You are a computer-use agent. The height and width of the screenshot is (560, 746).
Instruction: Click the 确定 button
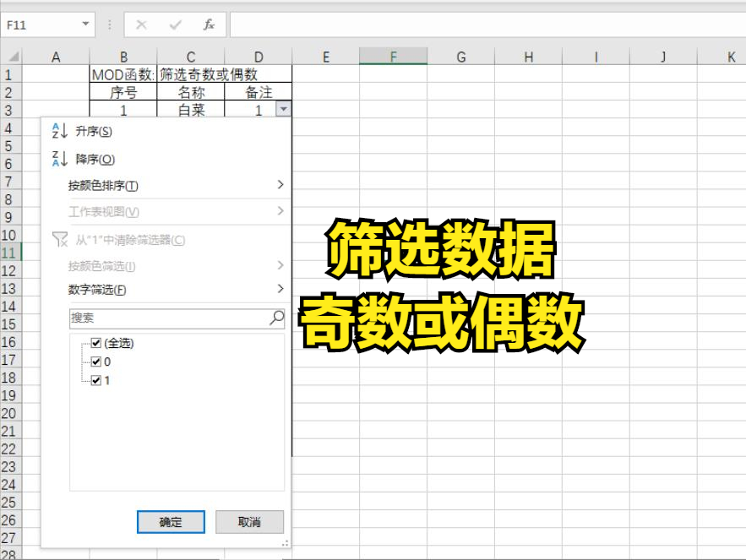coord(171,522)
